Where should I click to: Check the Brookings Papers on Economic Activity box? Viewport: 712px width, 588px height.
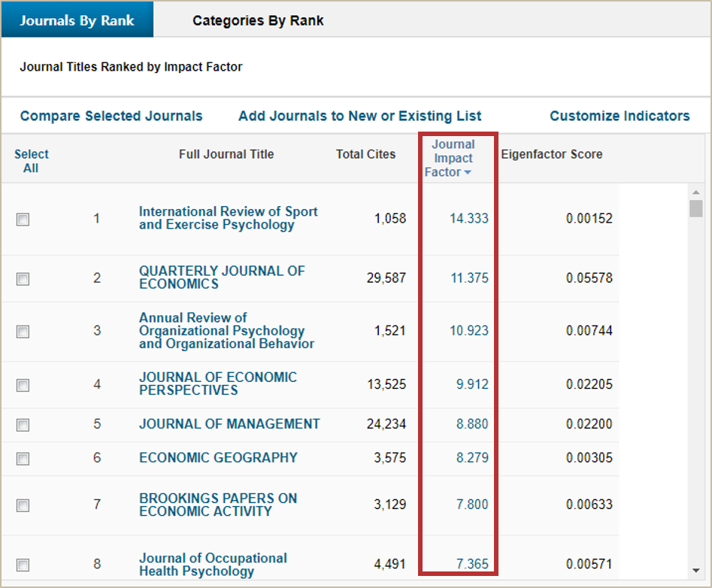(x=23, y=505)
